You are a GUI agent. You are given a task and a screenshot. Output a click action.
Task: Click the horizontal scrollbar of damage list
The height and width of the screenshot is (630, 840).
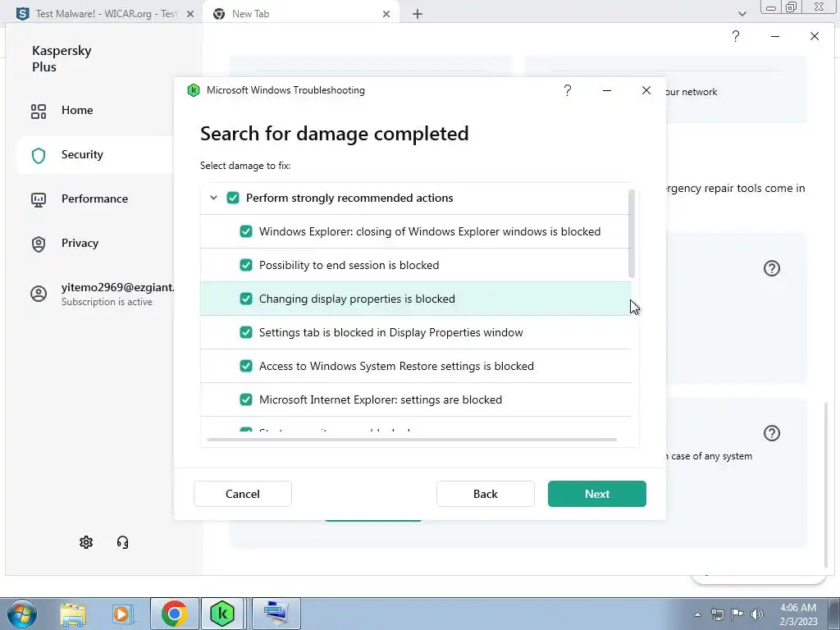412,440
